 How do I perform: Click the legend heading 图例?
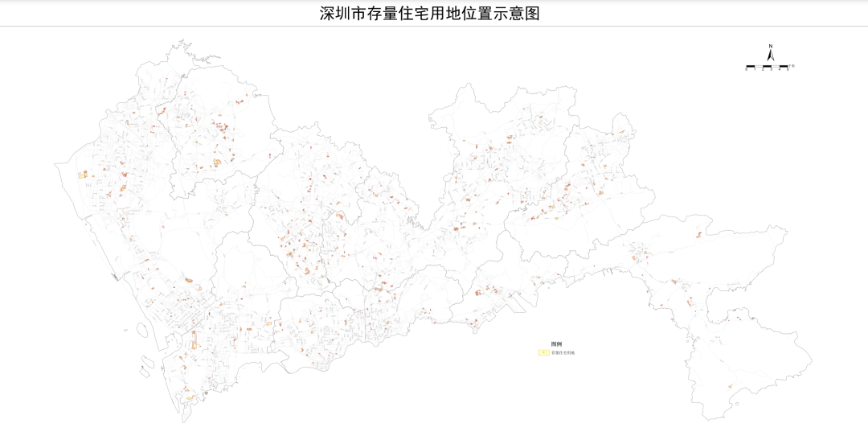(x=556, y=344)
